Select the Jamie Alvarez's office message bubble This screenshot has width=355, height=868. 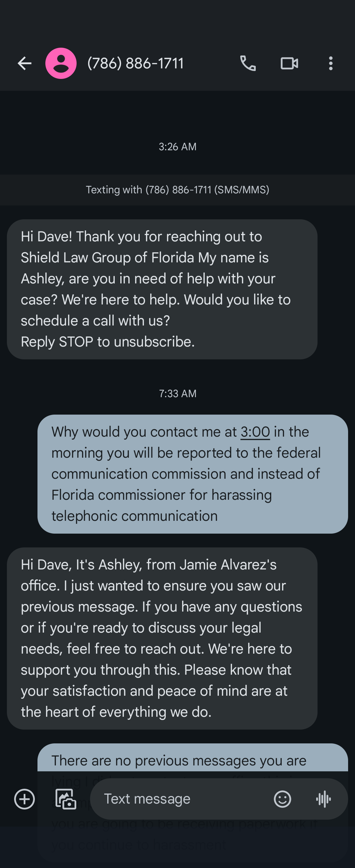click(162, 638)
